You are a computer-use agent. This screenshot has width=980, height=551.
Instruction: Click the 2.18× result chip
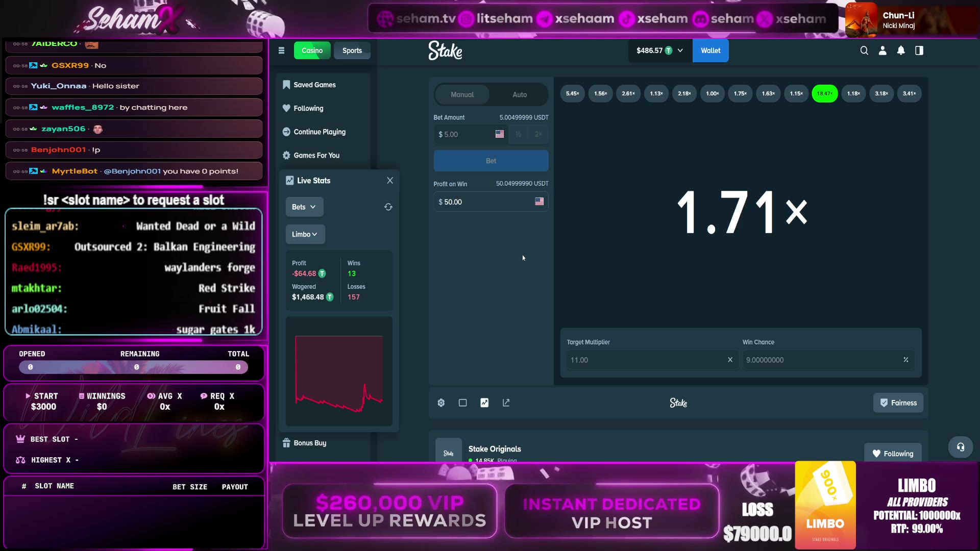684,93
